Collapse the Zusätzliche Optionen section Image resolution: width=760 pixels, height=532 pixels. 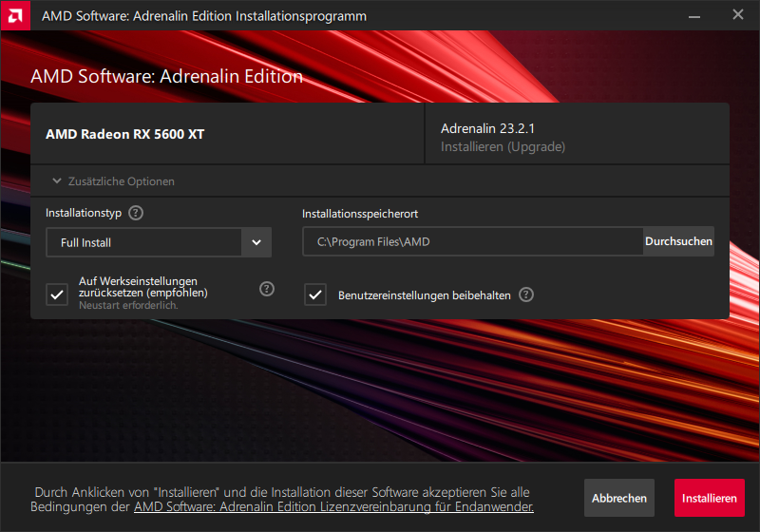(113, 181)
